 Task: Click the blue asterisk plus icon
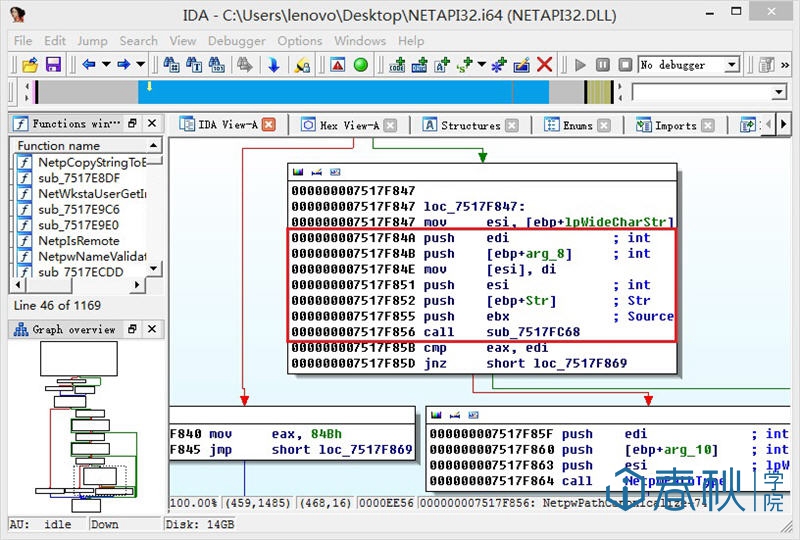[498, 65]
